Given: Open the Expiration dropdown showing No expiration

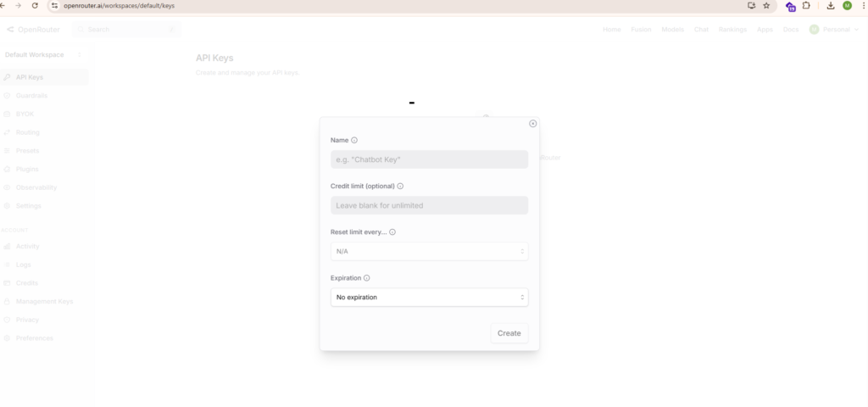Looking at the screenshot, I should click(429, 298).
